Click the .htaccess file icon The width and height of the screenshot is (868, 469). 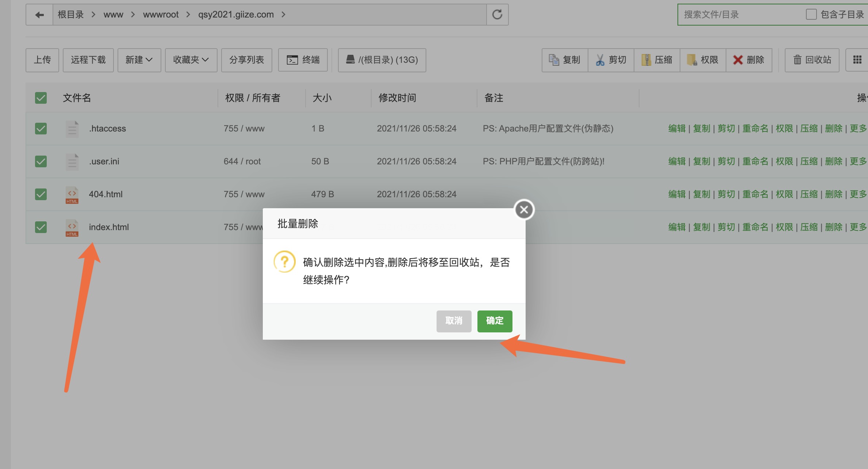[x=72, y=129]
